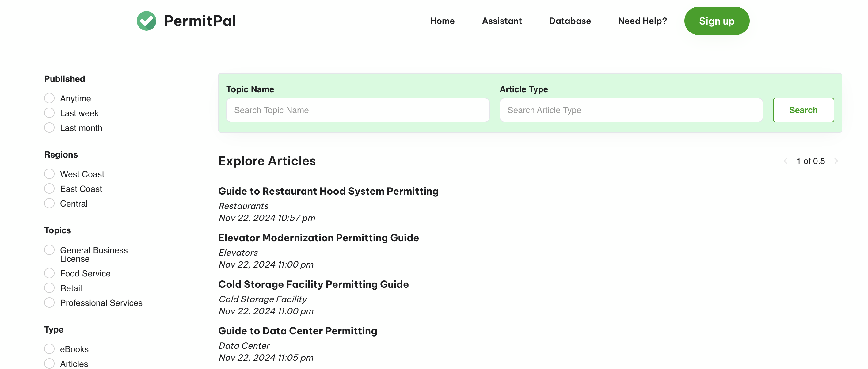
Task: Select Last week published filter
Action: coord(50,113)
